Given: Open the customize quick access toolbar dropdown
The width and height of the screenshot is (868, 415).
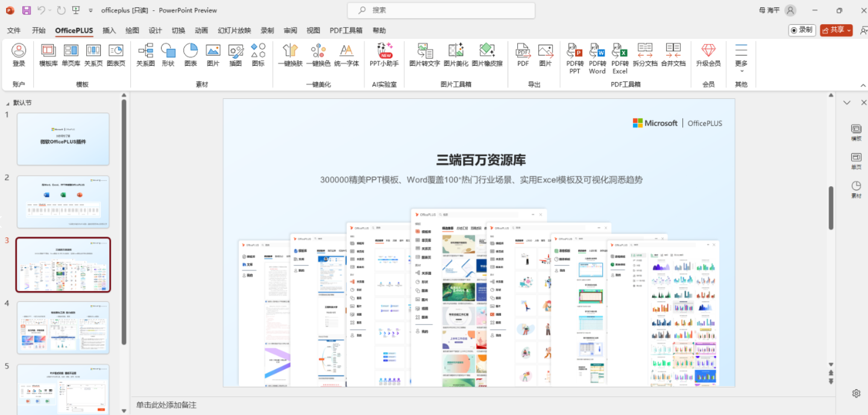Looking at the screenshot, I should pos(90,10).
